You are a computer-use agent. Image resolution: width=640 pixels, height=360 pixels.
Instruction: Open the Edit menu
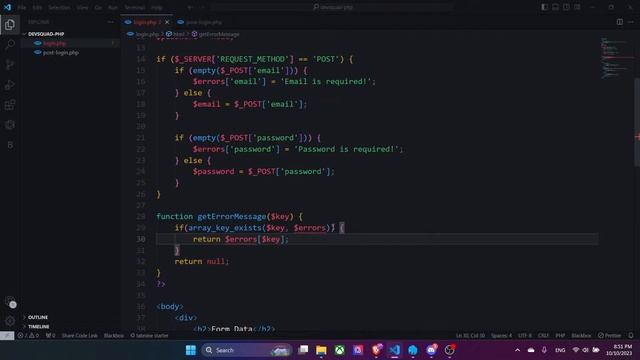pyautogui.click(x=37, y=7)
